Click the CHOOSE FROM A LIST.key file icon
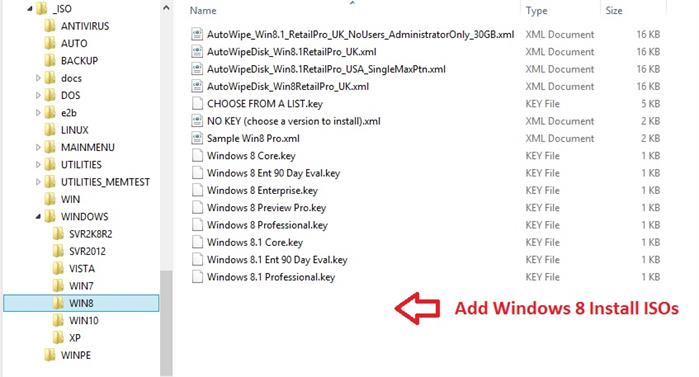The height and width of the screenshot is (377, 699). coord(197,104)
